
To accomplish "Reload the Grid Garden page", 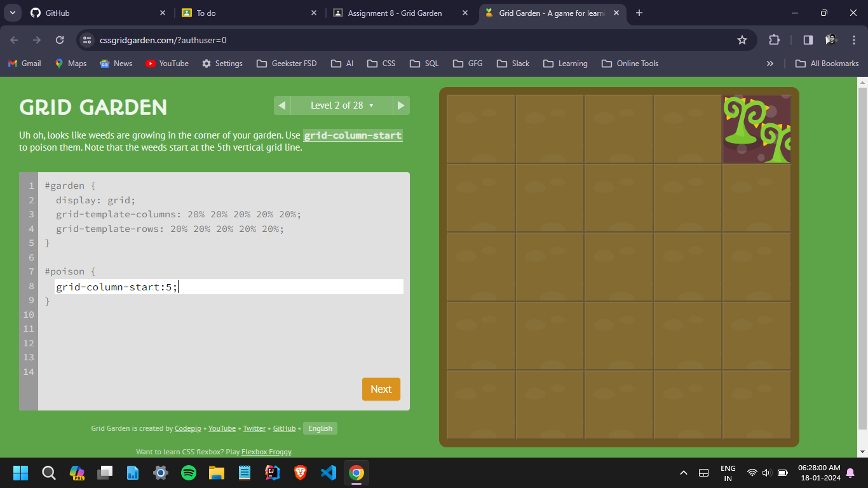I will coord(60,40).
